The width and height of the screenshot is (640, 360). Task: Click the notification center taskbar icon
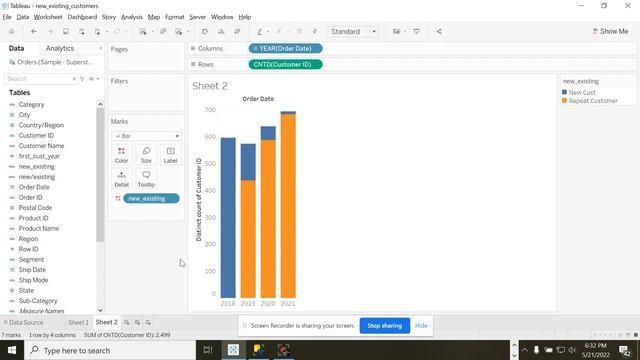pos(624,350)
